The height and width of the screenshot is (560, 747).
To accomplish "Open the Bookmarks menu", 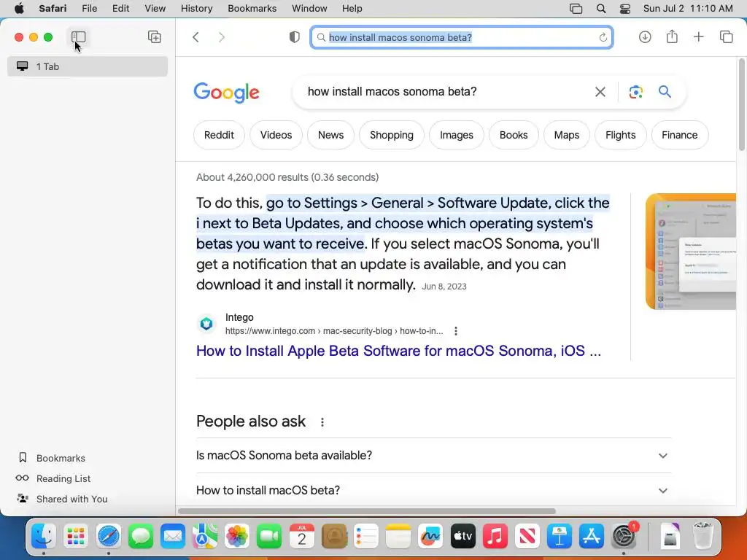I will pos(252,9).
